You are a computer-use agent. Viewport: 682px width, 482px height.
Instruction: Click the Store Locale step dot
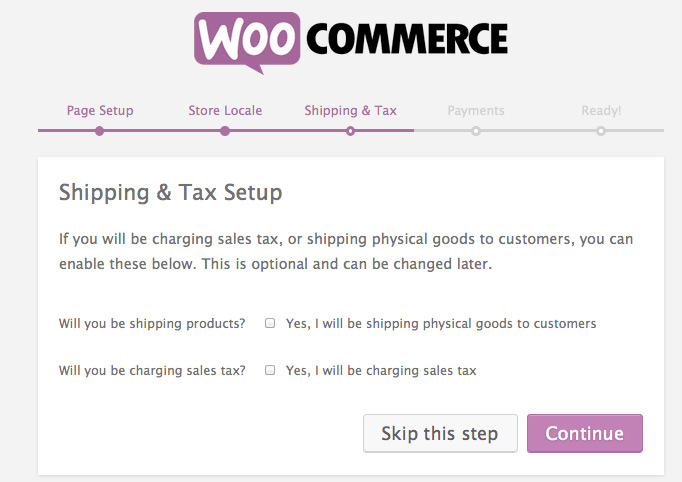225,130
